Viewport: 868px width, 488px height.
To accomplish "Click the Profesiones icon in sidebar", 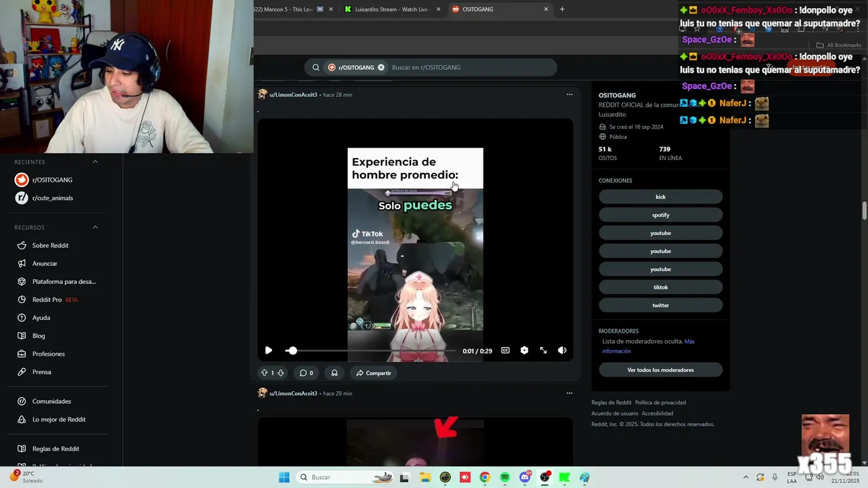I will tap(21, 354).
